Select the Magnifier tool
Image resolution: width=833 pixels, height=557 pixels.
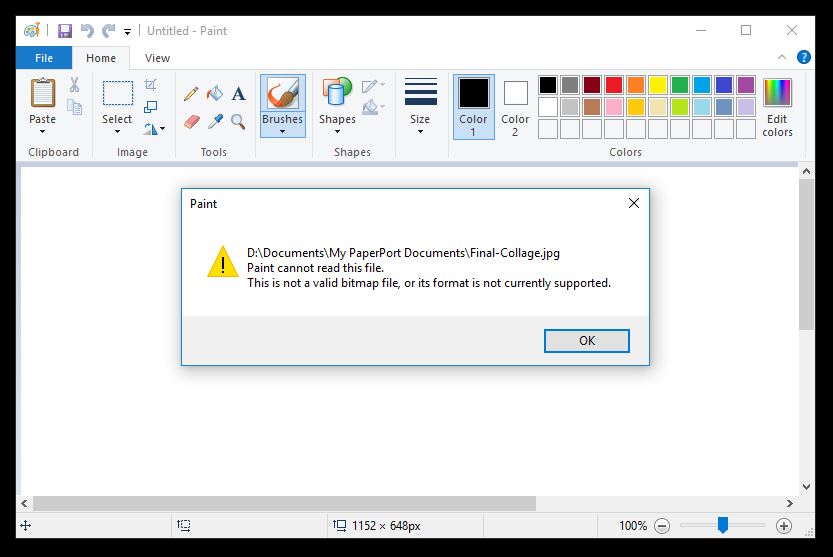click(x=238, y=122)
